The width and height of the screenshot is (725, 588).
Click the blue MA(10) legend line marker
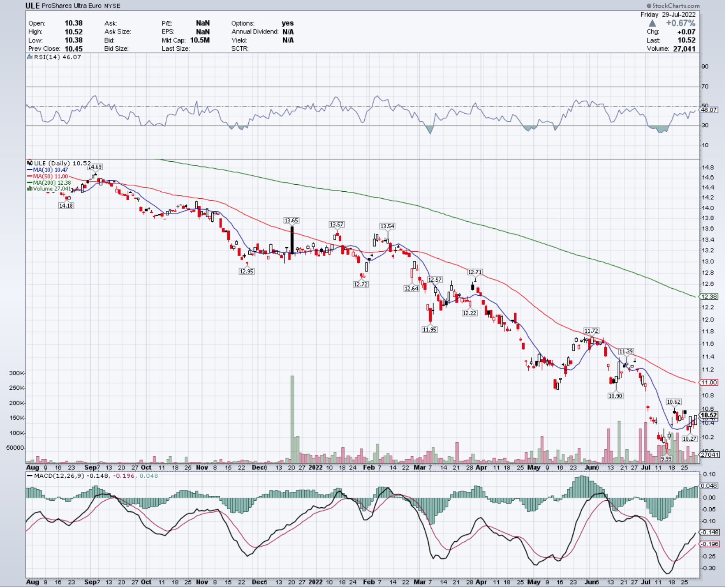point(30,170)
